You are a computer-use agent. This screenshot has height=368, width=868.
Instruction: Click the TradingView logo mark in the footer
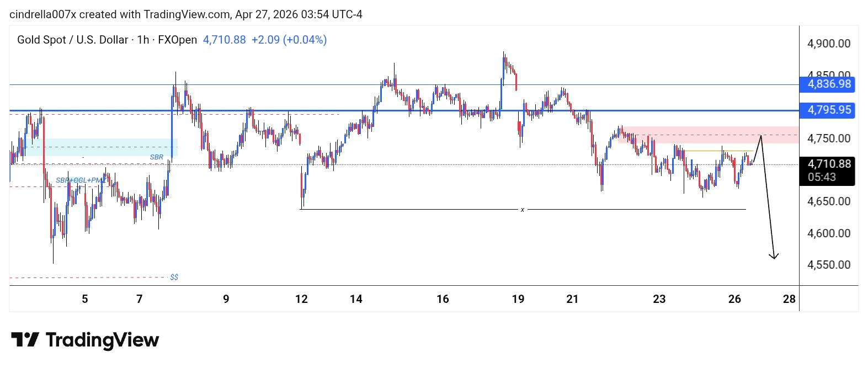pos(25,340)
